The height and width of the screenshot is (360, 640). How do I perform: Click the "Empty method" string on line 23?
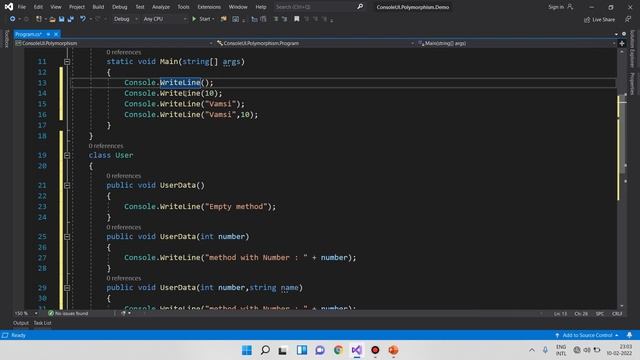236,207
